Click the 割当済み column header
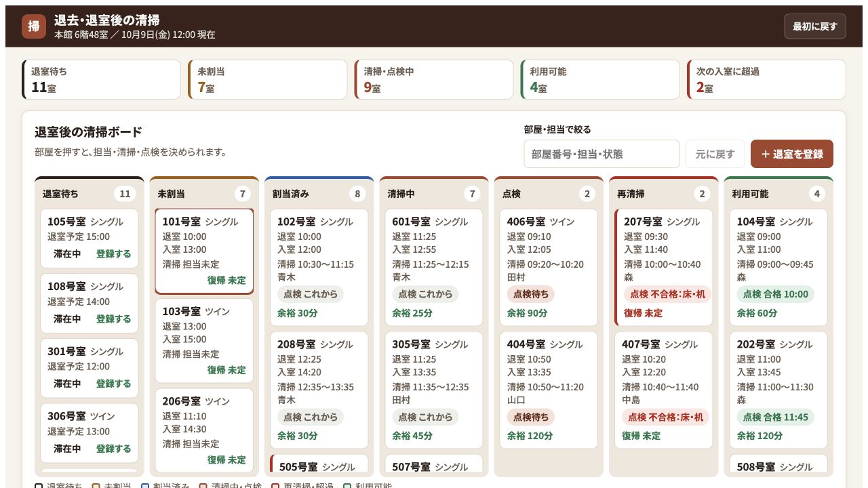 point(319,194)
